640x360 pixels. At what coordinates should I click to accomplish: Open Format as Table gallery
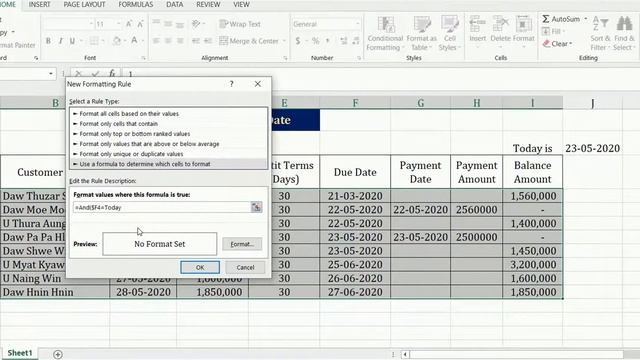tap(421, 33)
